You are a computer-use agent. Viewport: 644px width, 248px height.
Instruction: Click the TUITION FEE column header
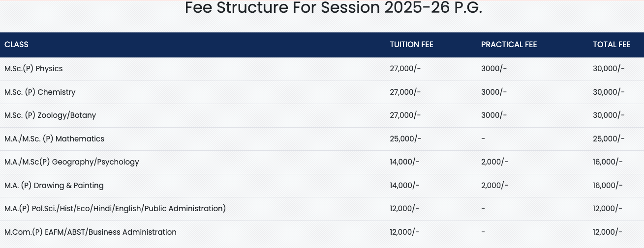[x=411, y=45]
